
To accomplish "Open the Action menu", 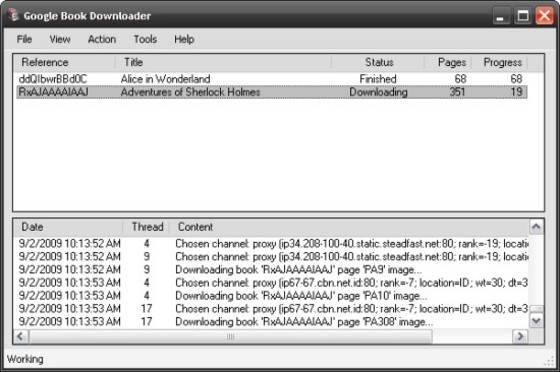I will pos(102,39).
